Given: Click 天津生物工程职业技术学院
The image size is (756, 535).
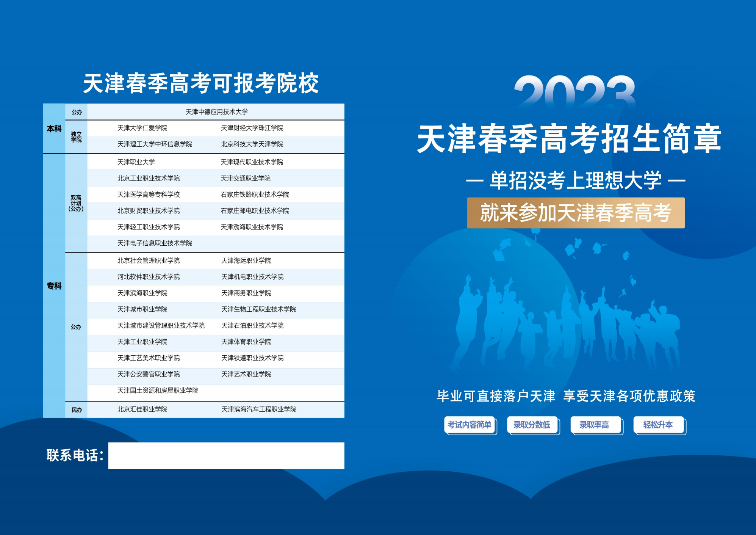Looking at the screenshot, I should point(258,309).
